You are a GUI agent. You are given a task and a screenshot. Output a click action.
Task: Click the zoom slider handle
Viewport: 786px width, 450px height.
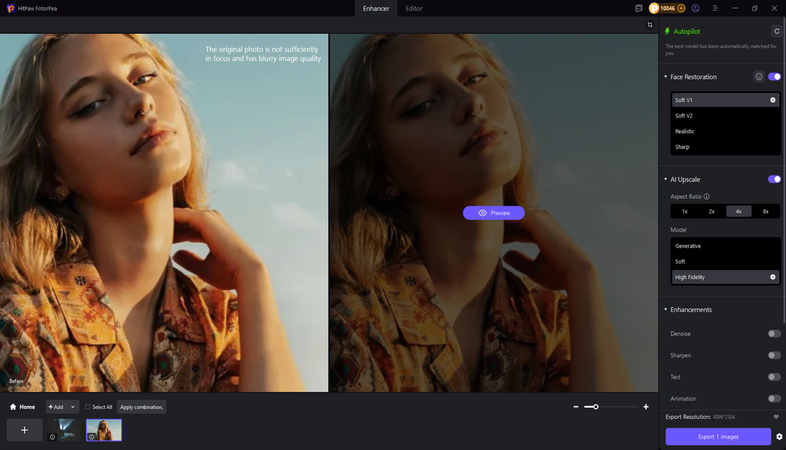596,407
